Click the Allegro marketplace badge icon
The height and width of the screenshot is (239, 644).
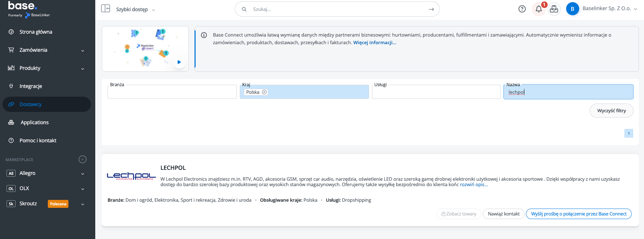(x=11, y=173)
